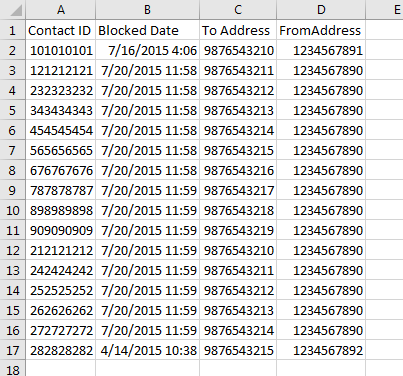Select column D header
The width and height of the screenshot is (403, 376).
point(321,10)
